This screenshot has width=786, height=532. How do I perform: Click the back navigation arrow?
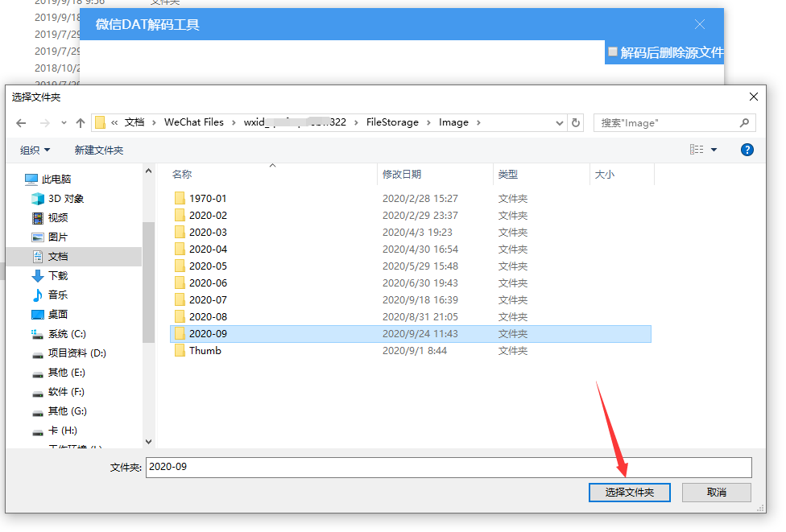click(x=21, y=122)
